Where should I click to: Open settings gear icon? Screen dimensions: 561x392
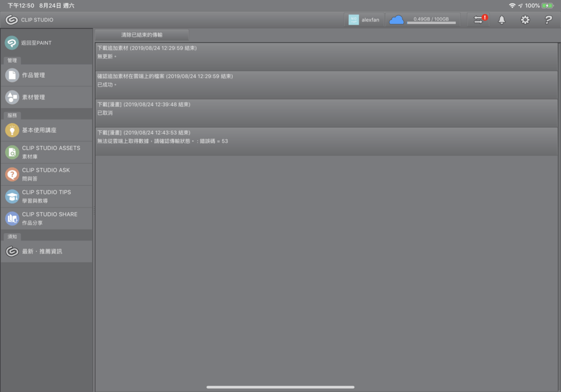click(525, 20)
